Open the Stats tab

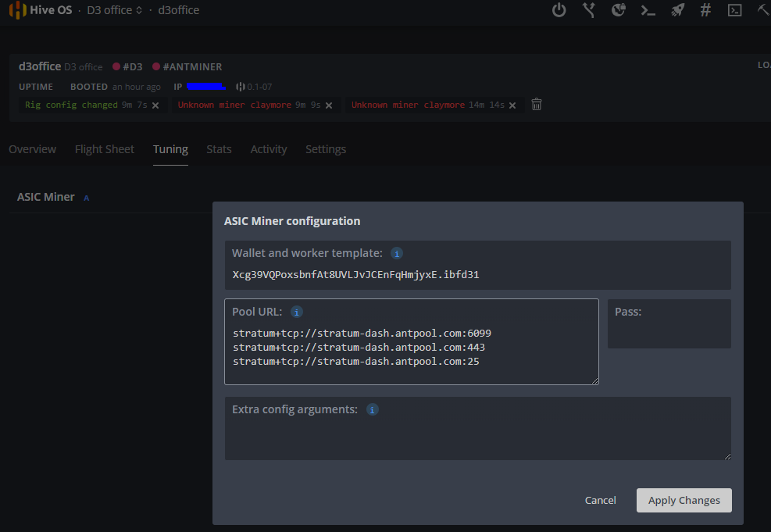pos(219,149)
